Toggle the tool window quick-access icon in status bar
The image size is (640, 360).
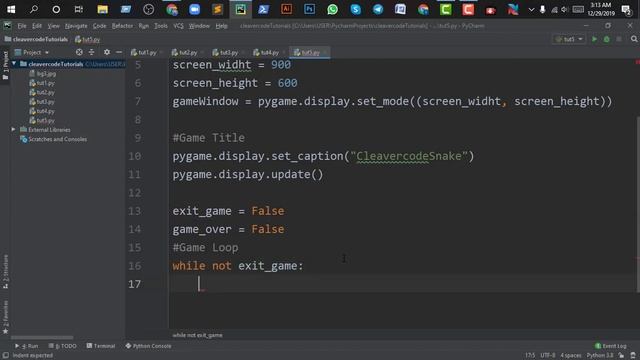click(6, 356)
